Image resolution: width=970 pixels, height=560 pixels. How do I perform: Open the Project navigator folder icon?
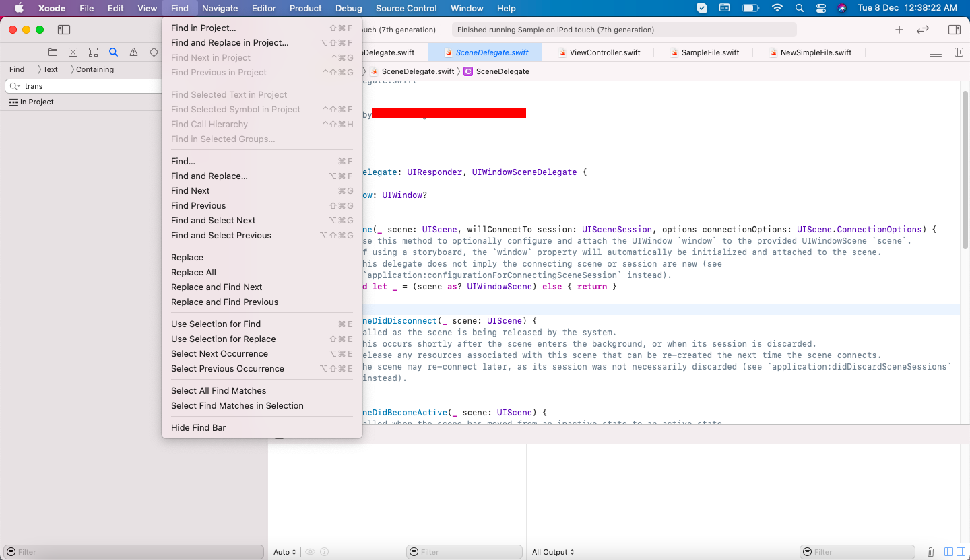pos(53,52)
